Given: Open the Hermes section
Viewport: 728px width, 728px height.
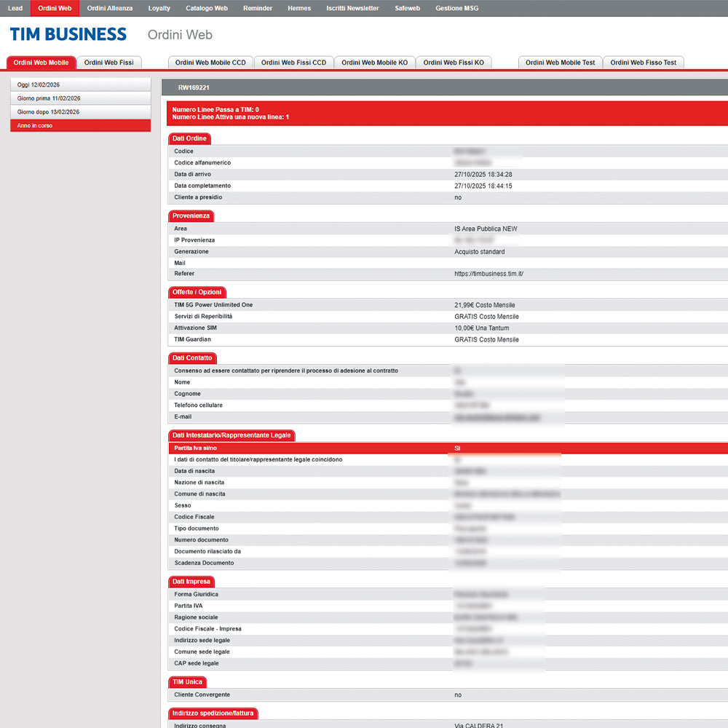Looking at the screenshot, I should [298, 8].
